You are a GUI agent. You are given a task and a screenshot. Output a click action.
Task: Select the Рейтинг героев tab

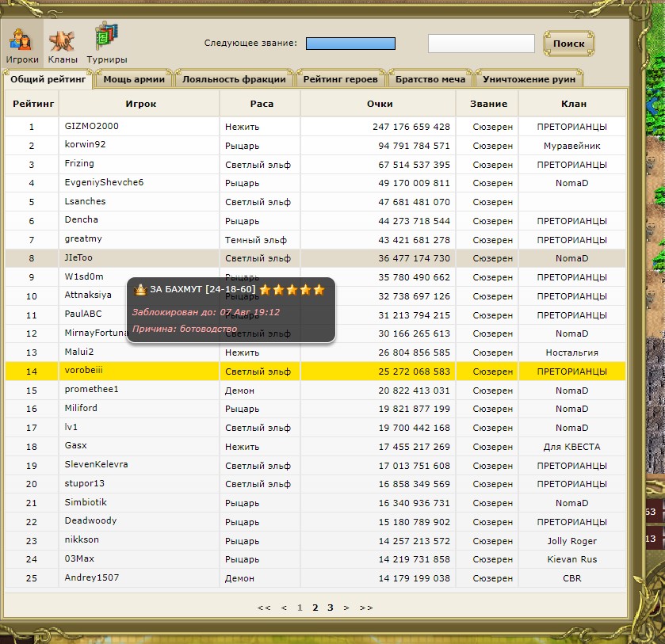click(342, 79)
